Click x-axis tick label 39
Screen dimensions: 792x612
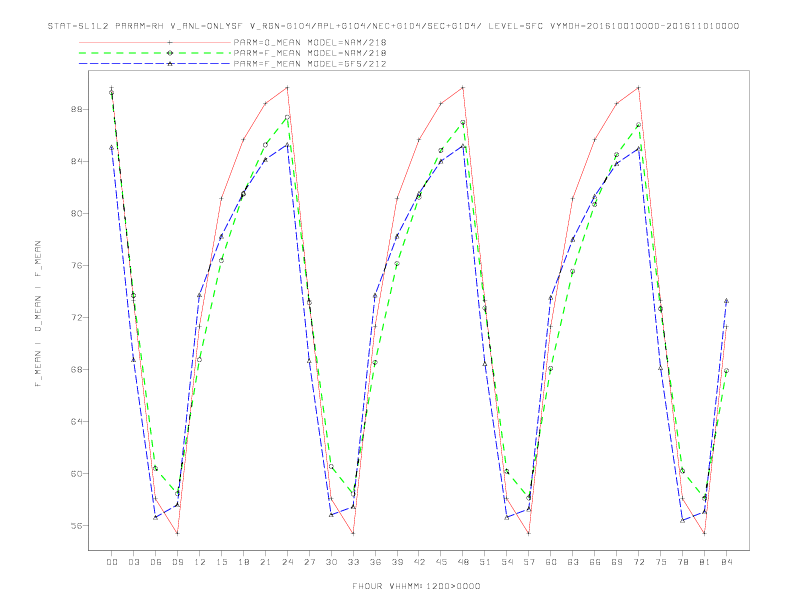coord(398,562)
